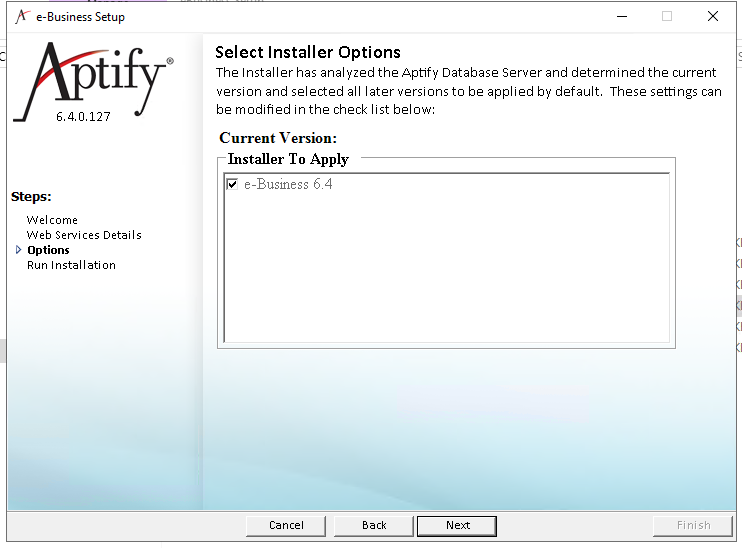Click the Select Installer Options heading
The width and height of the screenshot is (742, 548).
[x=308, y=52]
